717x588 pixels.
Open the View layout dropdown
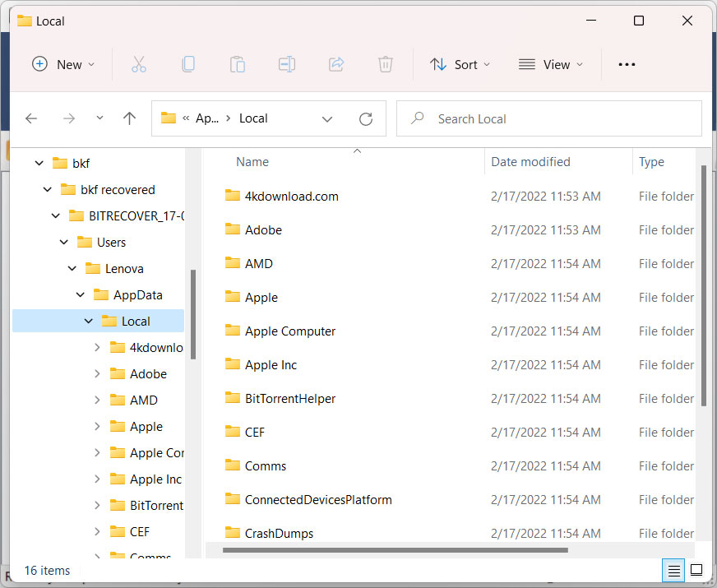pos(552,64)
